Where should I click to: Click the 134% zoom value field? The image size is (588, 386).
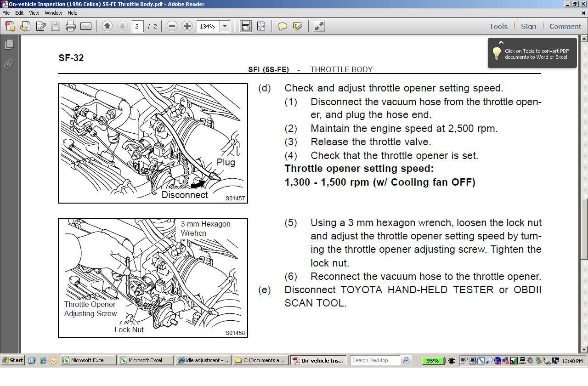208,26
